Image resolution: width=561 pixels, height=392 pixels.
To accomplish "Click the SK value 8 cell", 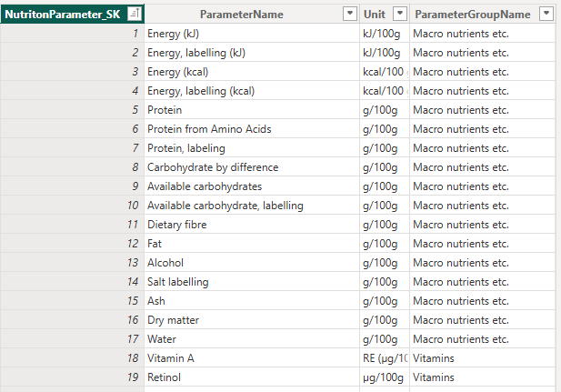I will click(72, 167).
